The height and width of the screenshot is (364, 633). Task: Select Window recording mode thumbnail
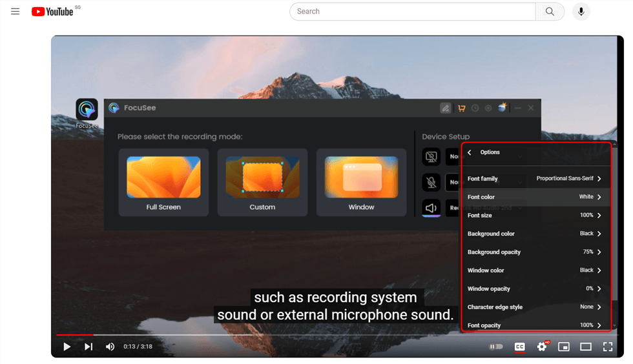pyautogui.click(x=361, y=177)
